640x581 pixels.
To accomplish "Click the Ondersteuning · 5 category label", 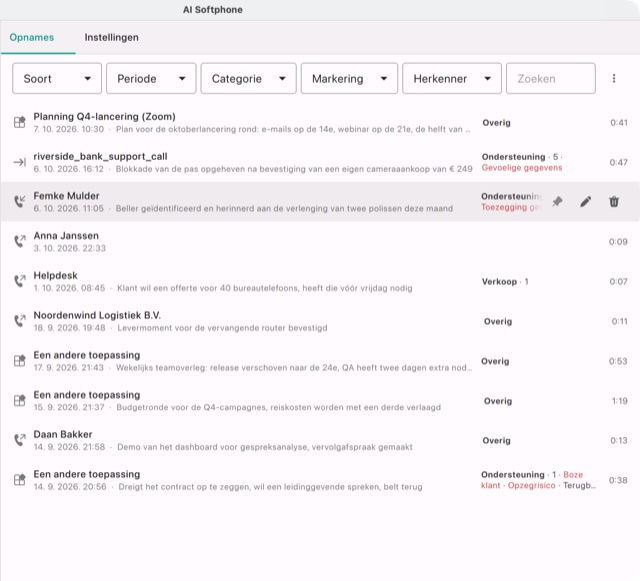I will tap(520, 157).
